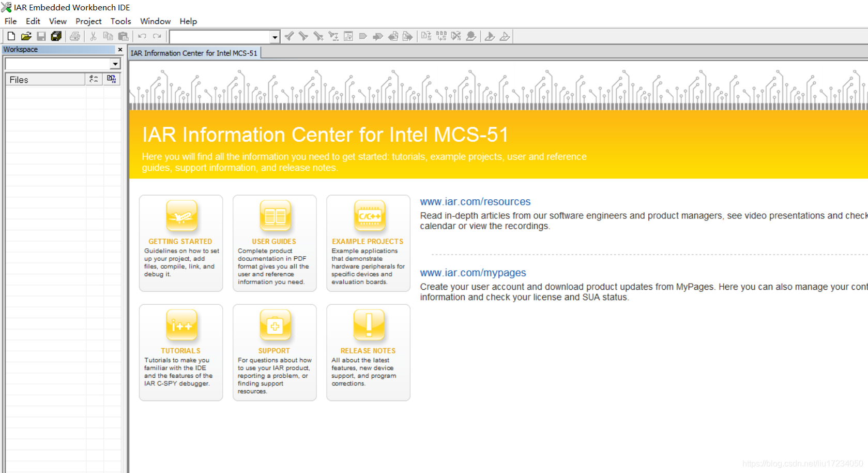The height and width of the screenshot is (473, 868).
Task: Open the Project menu
Action: point(88,21)
